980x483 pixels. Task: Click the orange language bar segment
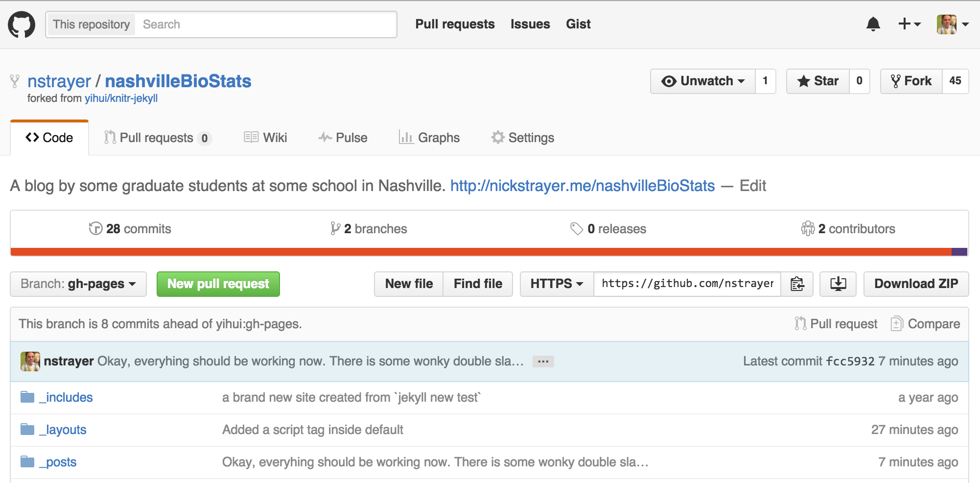[x=481, y=252]
